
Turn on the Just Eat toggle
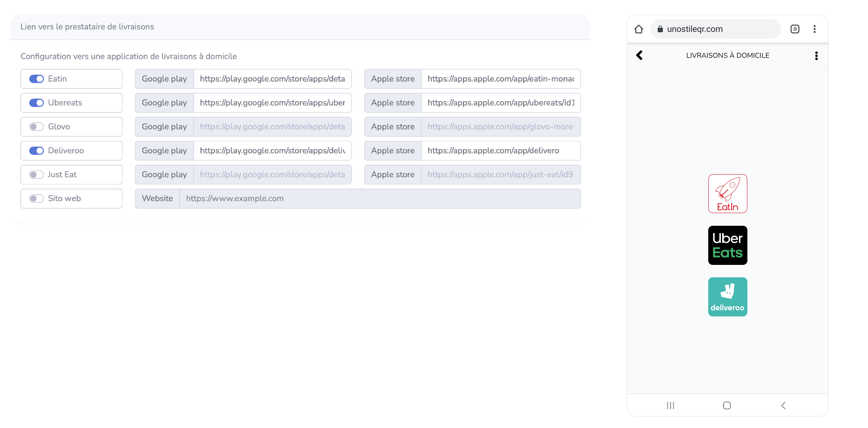point(36,174)
